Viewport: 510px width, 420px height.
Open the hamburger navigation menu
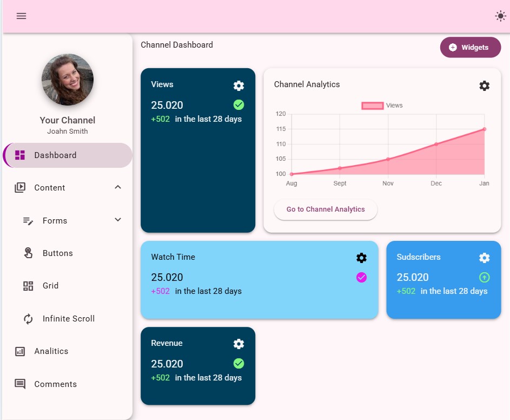(21, 16)
